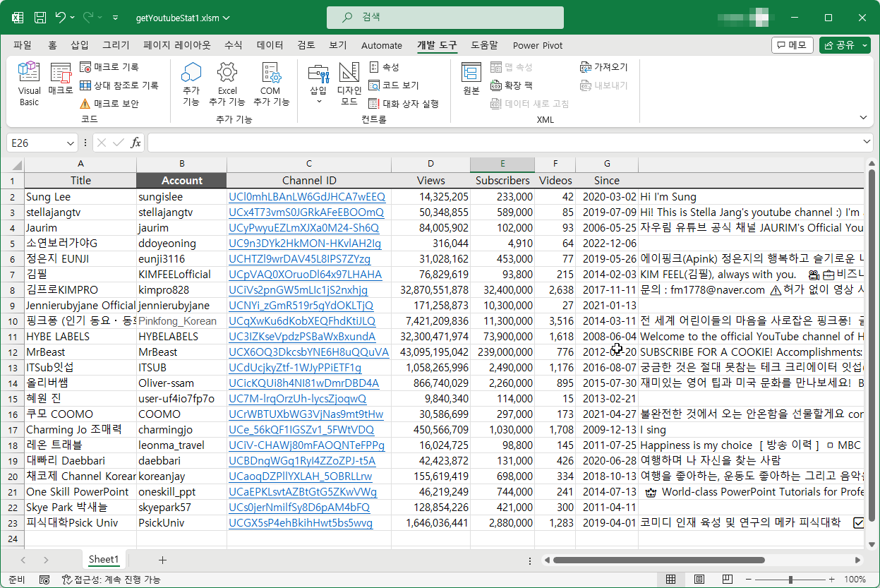This screenshot has height=588, width=880.
Task: Switch to Page Layout view
Action: [698, 580]
